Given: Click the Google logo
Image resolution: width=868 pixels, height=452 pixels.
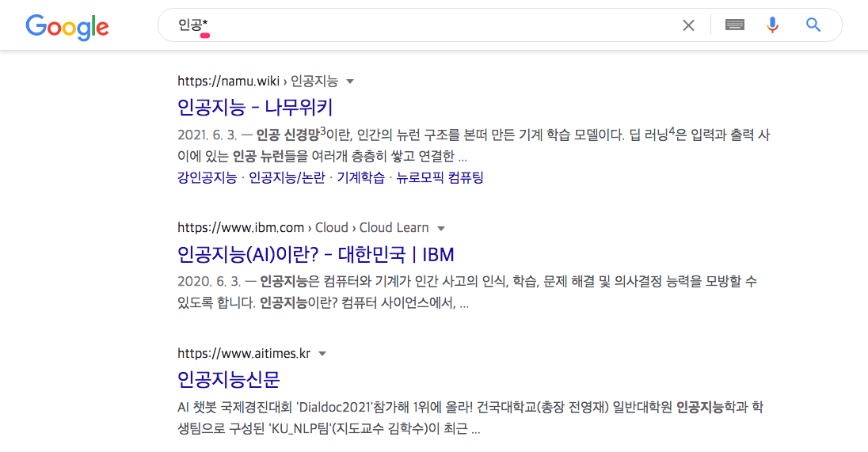Looking at the screenshot, I should [67, 27].
